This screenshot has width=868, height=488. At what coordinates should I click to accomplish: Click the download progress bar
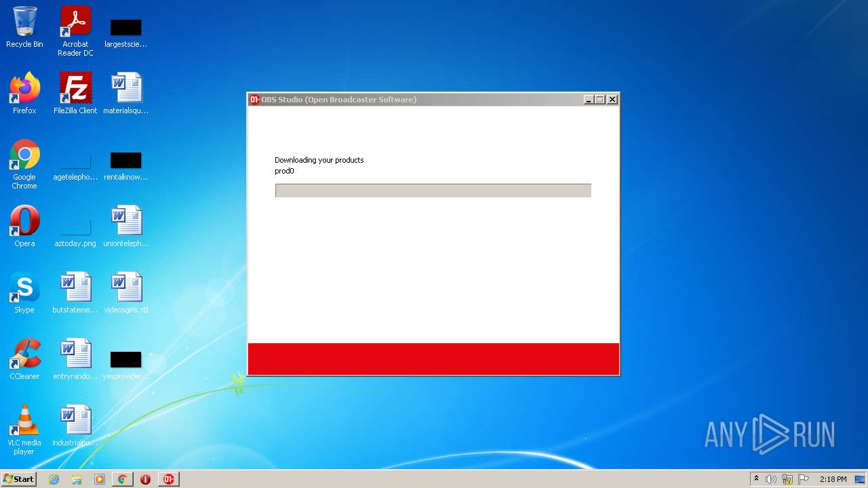[433, 190]
